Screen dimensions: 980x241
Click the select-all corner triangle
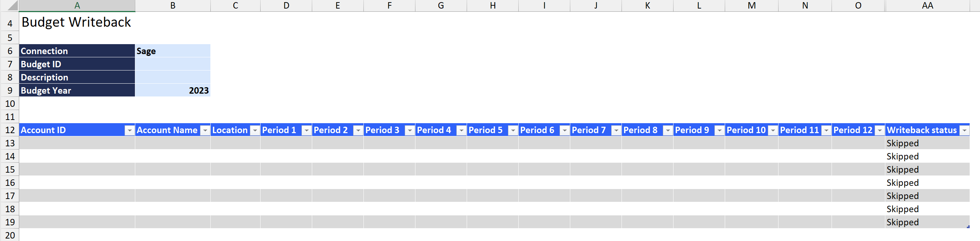click(12, 6)
